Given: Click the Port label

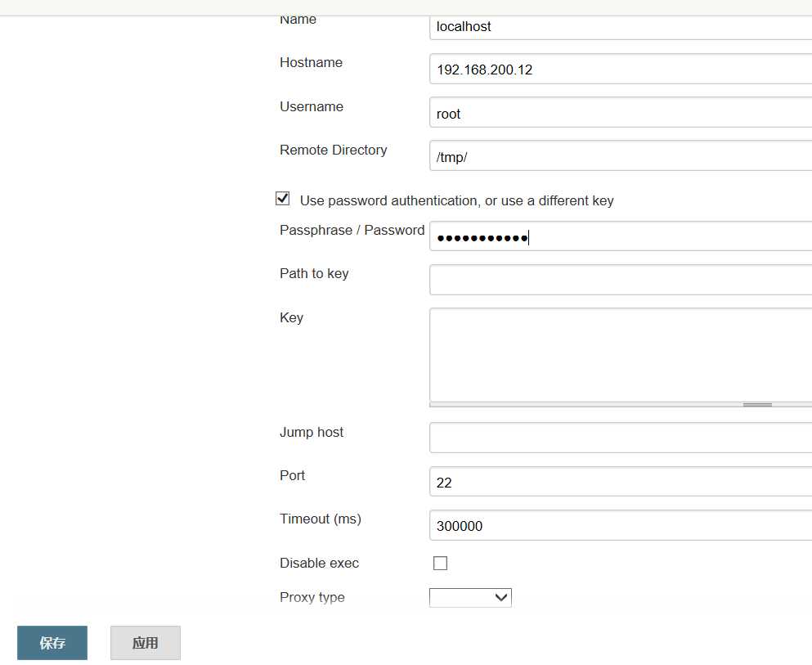Looking at the screenshot, I should pyautogui.click(x=293, y=475).
